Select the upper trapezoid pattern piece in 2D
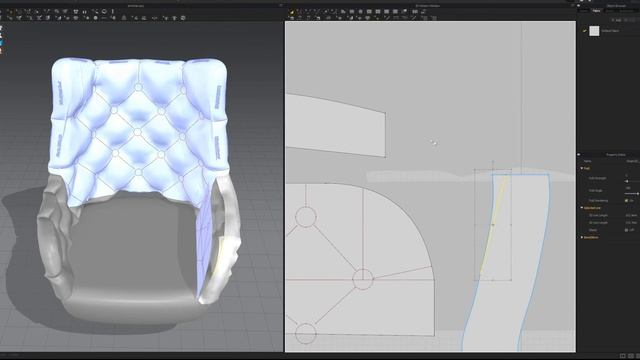This screenshot has width=640, height=360. (x=336, y=125)
